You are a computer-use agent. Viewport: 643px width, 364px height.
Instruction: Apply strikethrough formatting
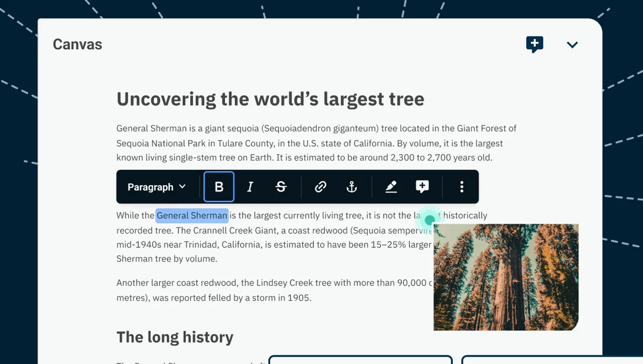tap(281, 187)
